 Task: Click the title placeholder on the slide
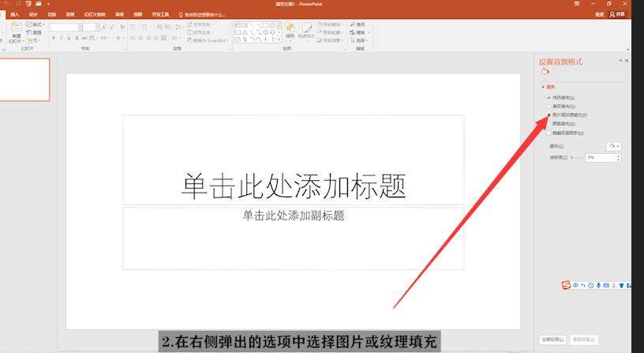tap(293, 186)
